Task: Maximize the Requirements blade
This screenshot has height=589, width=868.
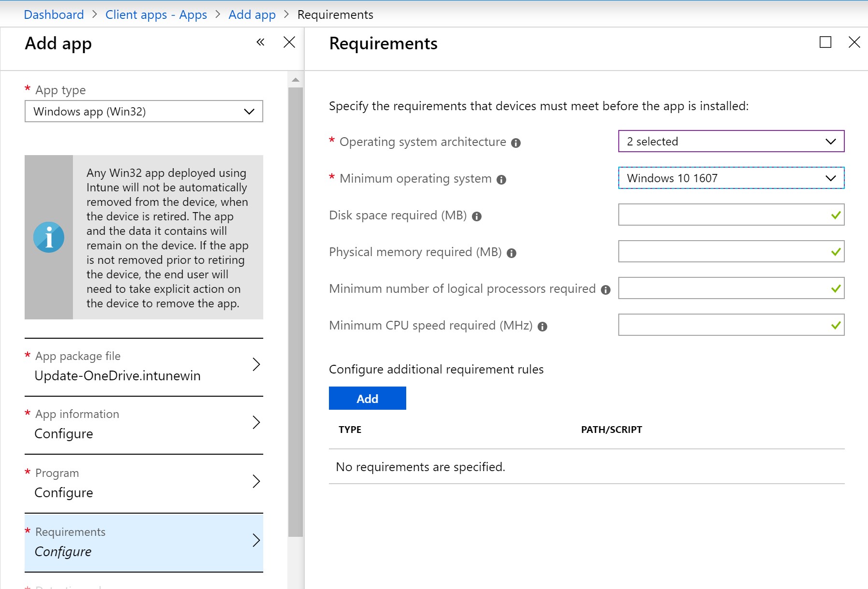Action: (825, 43)
